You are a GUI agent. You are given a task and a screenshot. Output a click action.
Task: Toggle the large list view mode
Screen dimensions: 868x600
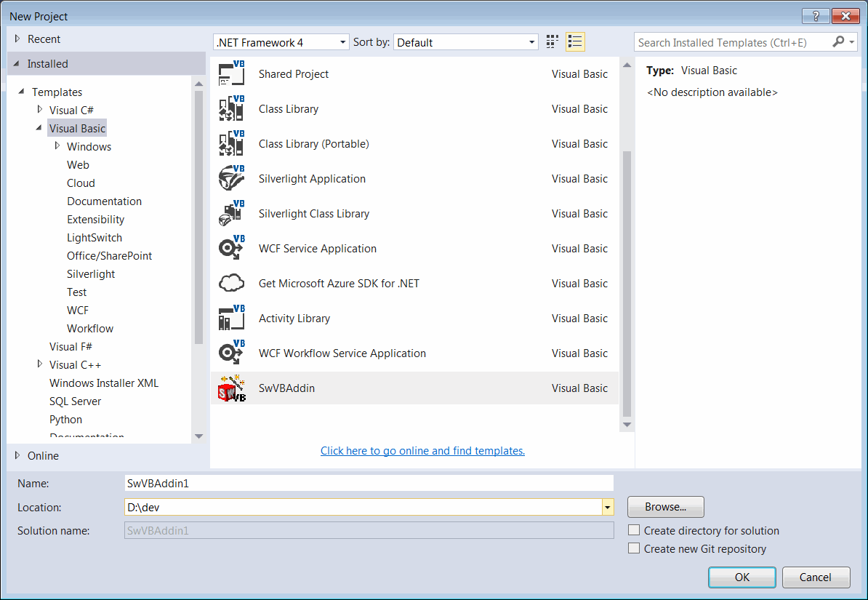[x=575, y=41]
